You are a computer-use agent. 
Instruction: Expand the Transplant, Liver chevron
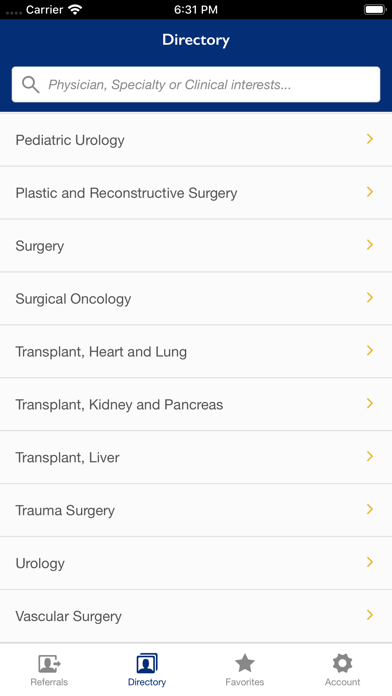(x=370, y=457)
